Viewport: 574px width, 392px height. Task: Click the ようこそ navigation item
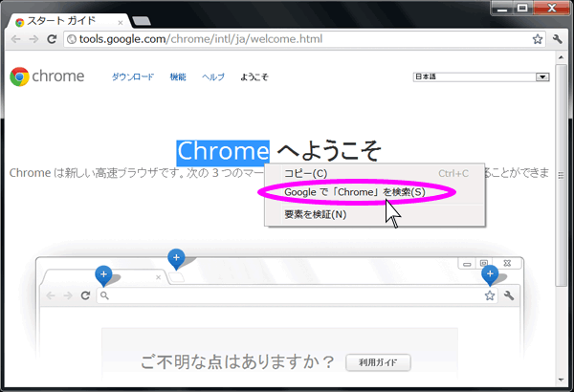pos(254,76)
